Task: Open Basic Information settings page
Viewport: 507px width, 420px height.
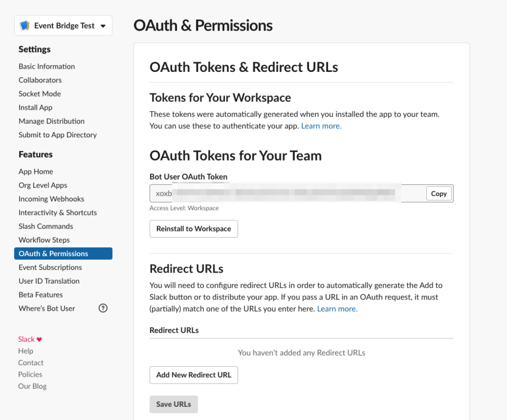Action: (x=46, y=67)
